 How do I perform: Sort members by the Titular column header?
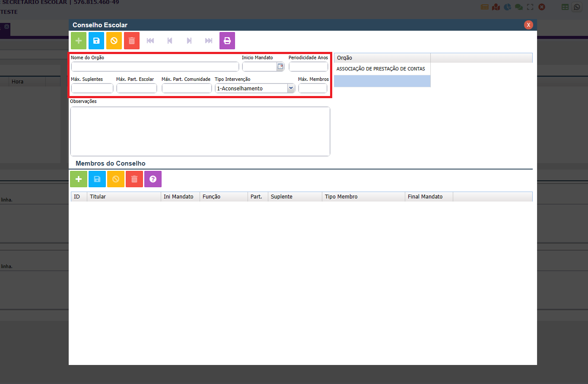[x=124, y=197]
